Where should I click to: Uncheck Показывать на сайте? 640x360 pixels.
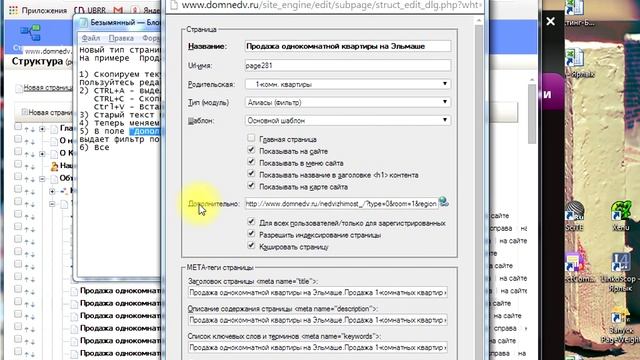coord(251,150)
